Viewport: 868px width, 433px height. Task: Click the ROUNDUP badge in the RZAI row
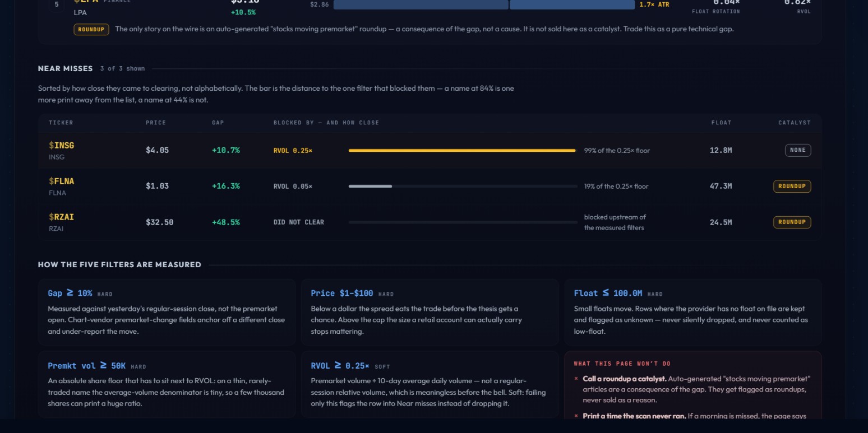792,222
